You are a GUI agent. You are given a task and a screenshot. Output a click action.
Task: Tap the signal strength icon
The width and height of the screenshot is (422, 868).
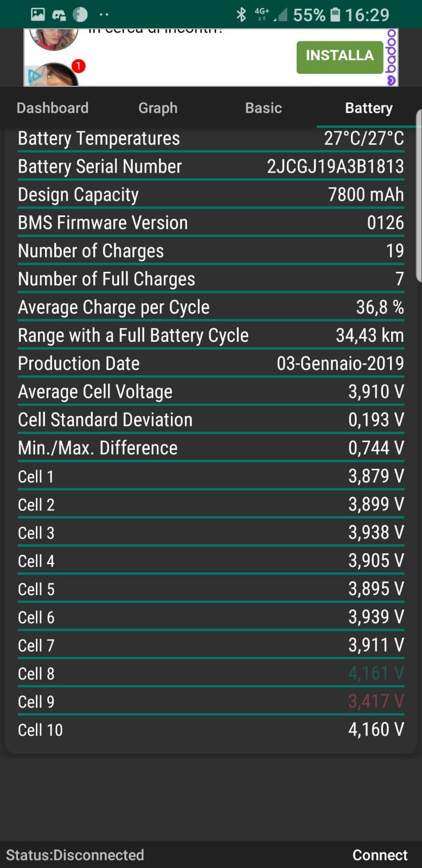(280, 15)
